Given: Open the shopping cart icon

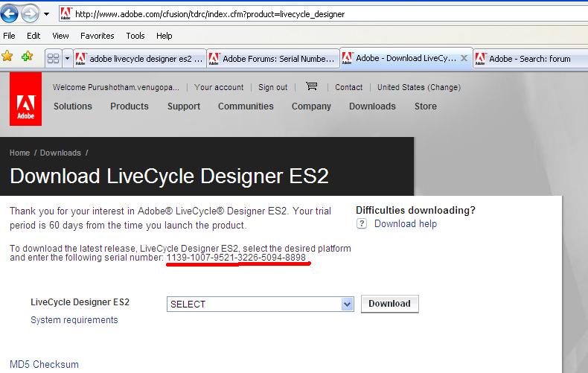Looking at the screenshot, I should click(312, 86).
